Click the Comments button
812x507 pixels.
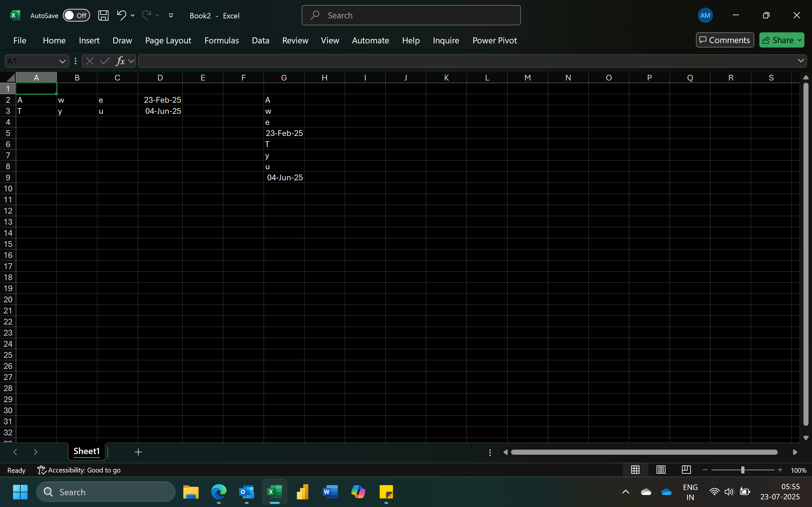tap(724, 40)
